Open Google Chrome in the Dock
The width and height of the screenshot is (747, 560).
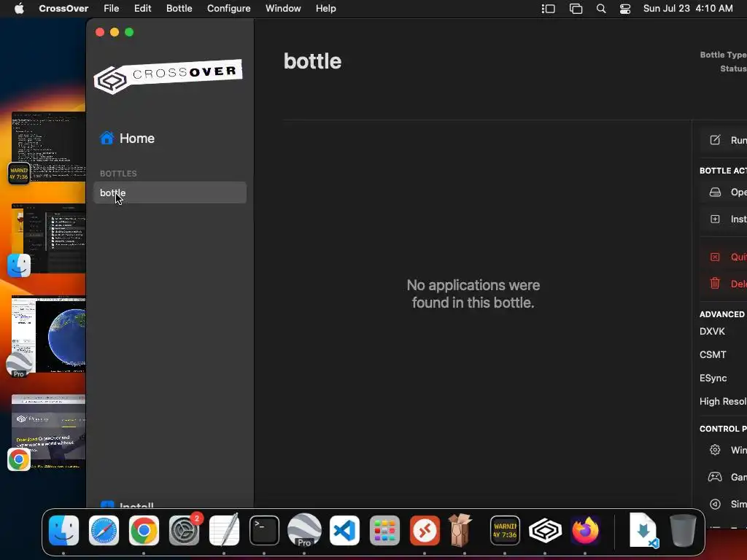click(x=144, y=531)
